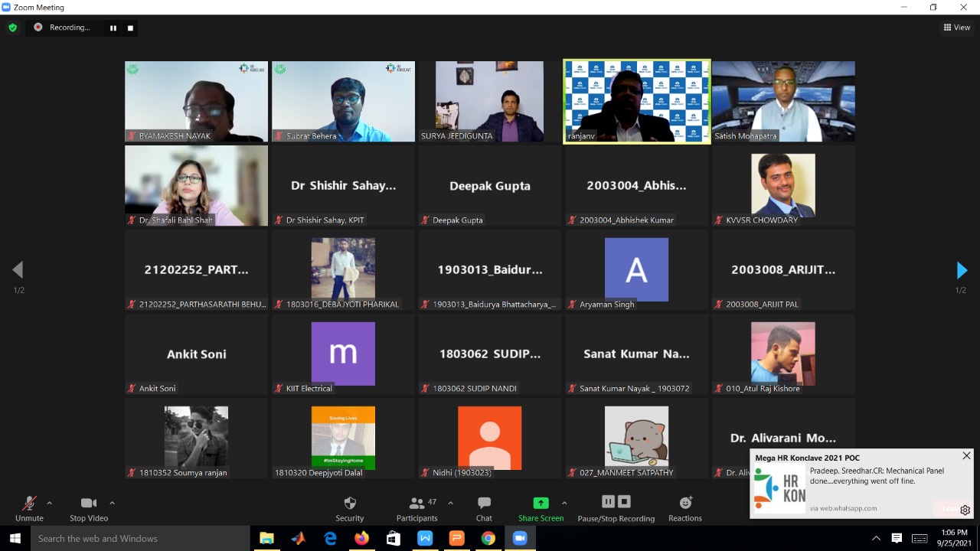The width and height of the screenshot is (980, 551).
Task: Click the green encryption shield icon
Action: click(12, 28)
